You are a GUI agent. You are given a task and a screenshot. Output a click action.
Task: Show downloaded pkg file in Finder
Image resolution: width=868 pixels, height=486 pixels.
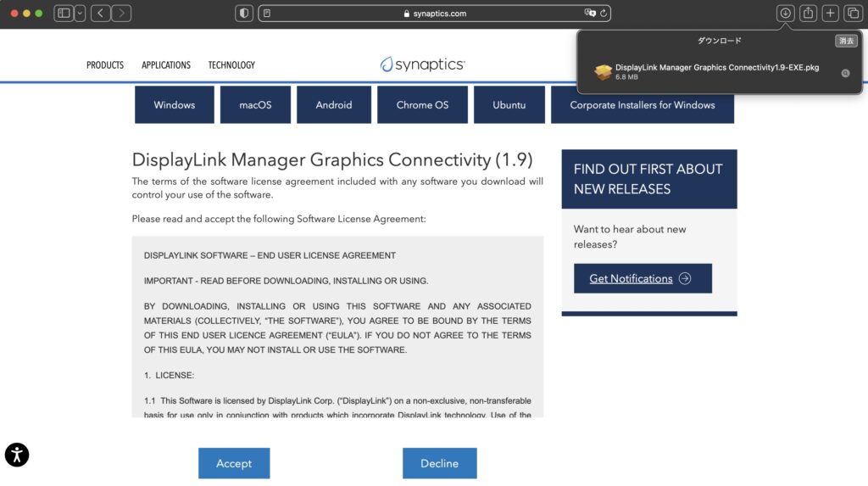(x=845, y=73)
